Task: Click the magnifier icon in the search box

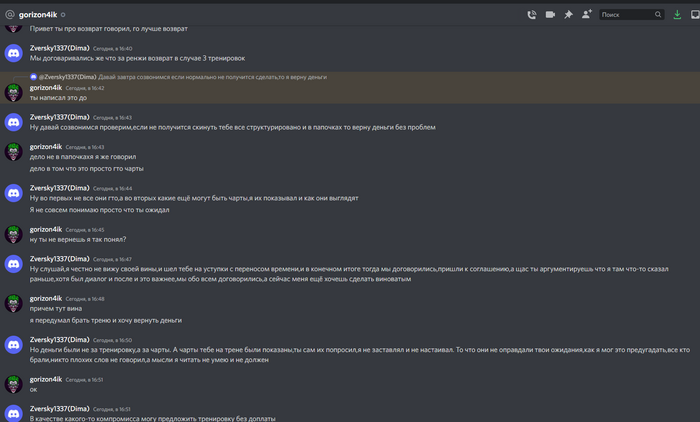Action: 658,15
